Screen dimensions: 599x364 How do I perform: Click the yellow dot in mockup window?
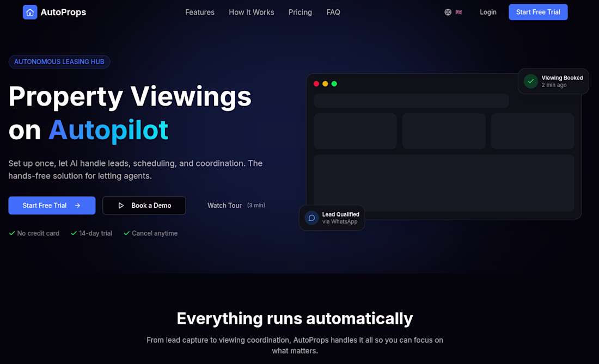[x=325, y=84]
